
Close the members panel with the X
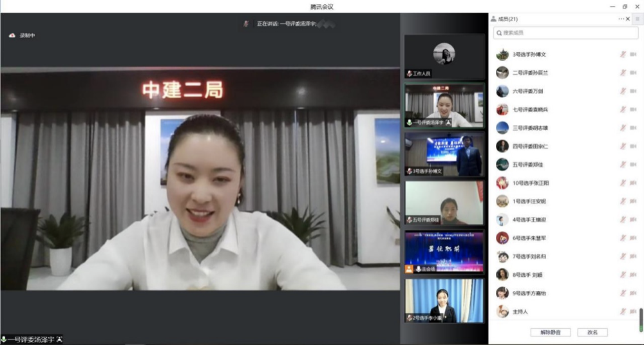pos(628,19)
